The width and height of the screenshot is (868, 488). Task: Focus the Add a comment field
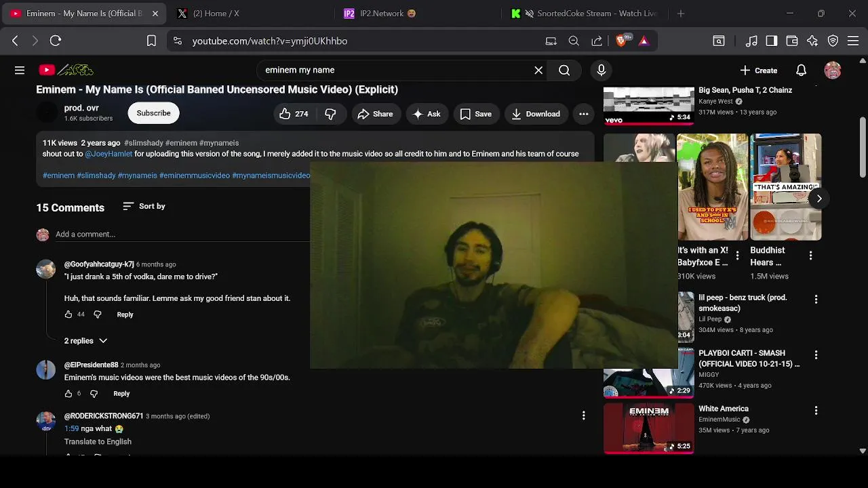[182, 234]
